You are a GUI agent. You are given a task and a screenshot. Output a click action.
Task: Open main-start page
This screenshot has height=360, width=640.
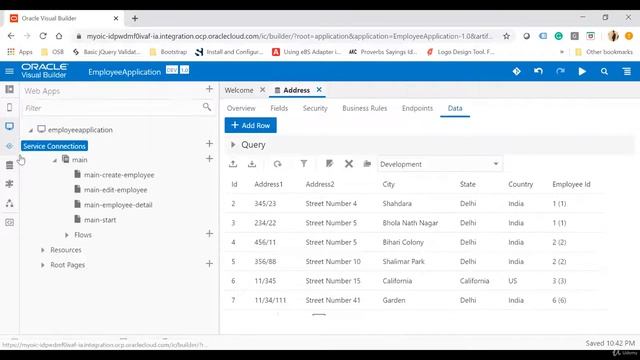point(100,220)
